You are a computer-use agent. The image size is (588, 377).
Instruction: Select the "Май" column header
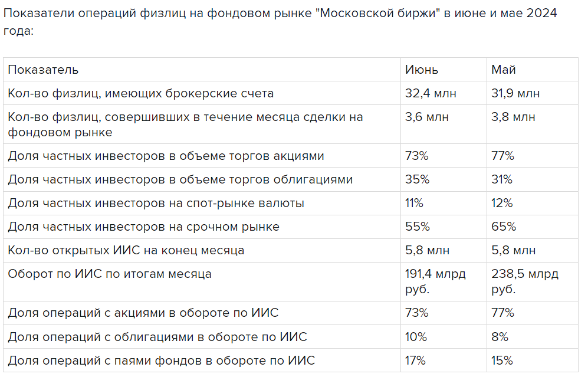(x=504, y=70)
